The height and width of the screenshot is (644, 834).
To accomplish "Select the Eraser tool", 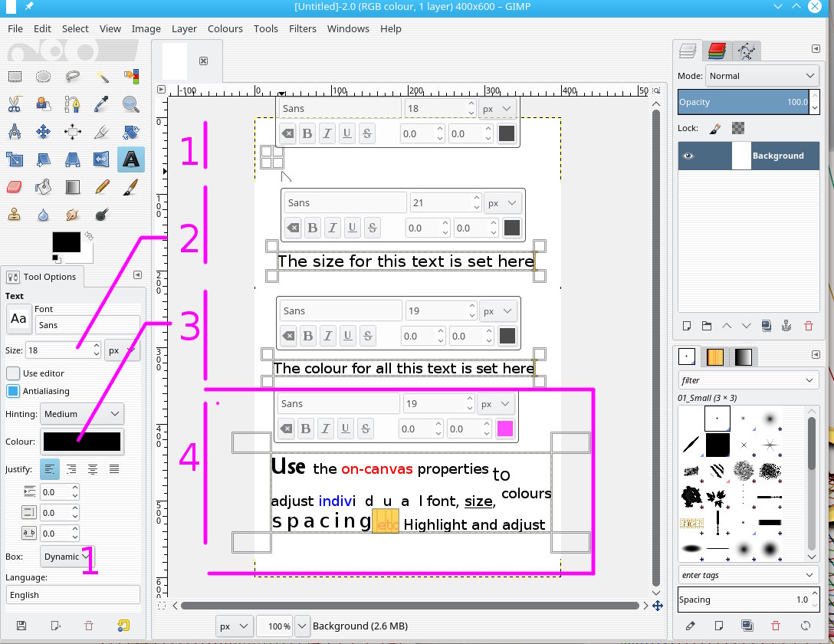I will coord(15,186).
